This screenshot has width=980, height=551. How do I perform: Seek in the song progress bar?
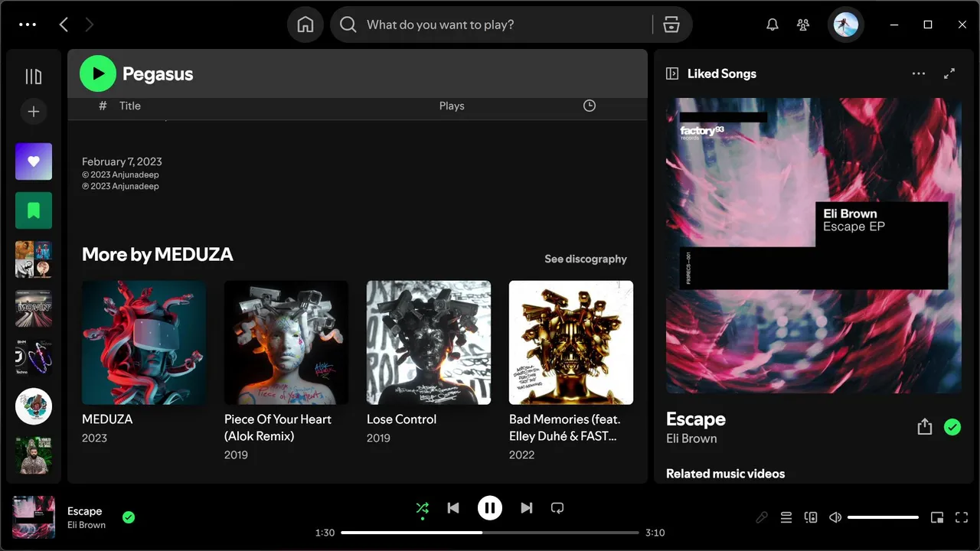(490, 533)
